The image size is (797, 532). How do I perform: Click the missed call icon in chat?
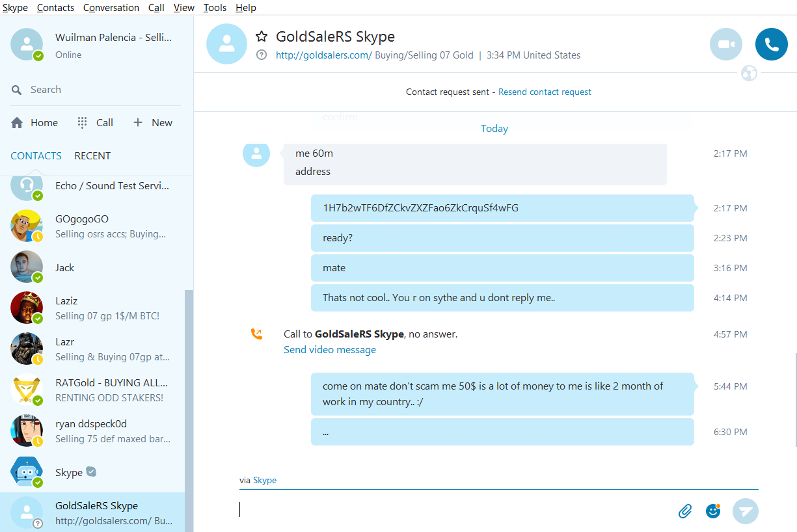(256, 334)
